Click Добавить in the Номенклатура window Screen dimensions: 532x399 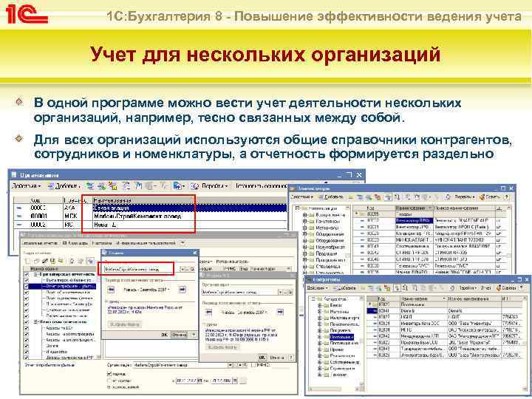click(x=331, y=197)
